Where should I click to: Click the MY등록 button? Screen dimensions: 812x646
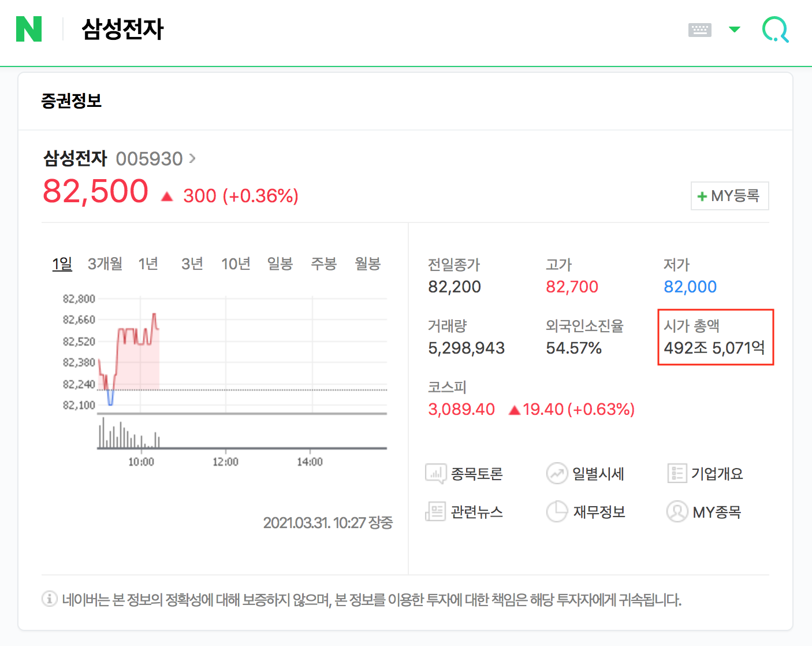pos(729,196)
